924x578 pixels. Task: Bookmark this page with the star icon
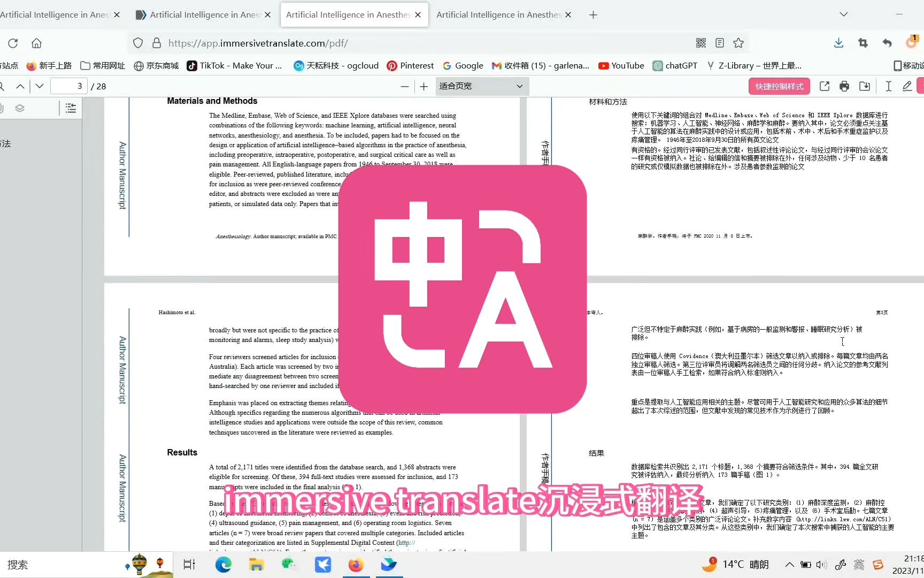[738, 43]
